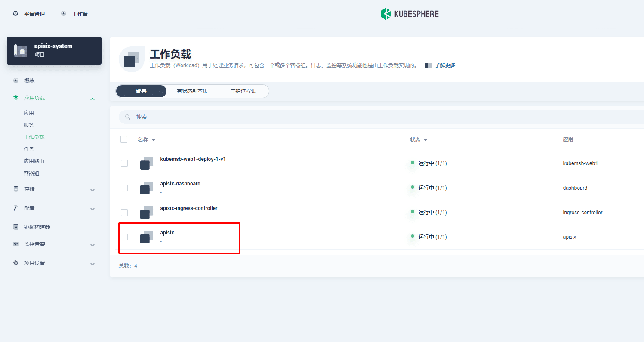
Task: Click the 镜像构建器 icon
Action: pos(16,227)
